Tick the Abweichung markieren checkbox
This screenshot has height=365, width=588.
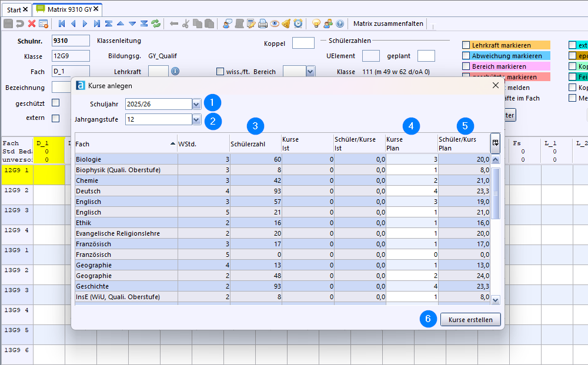point(466,56)
